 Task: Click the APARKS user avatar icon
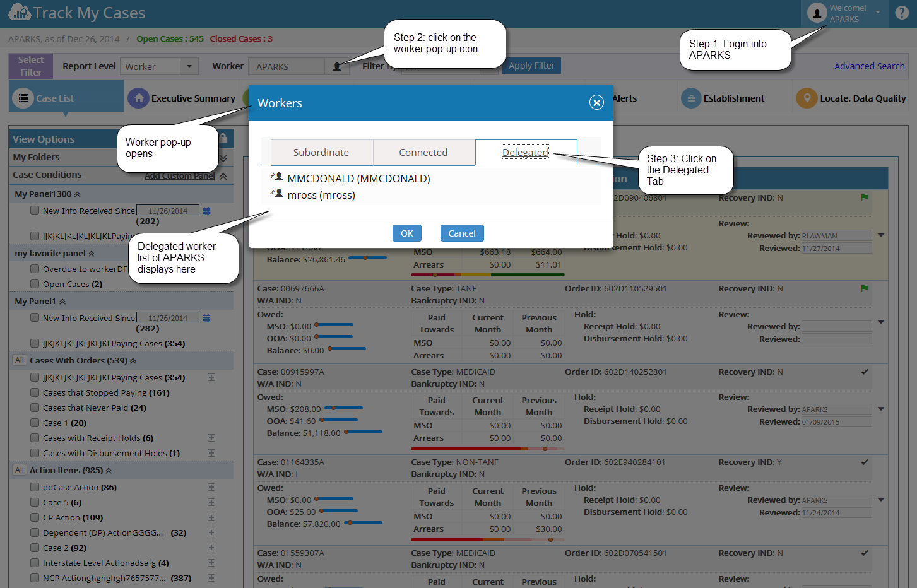[x=817, y=13]
